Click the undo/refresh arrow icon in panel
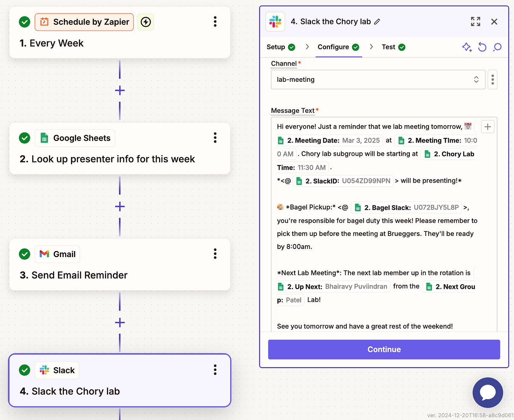 (482, 47)
